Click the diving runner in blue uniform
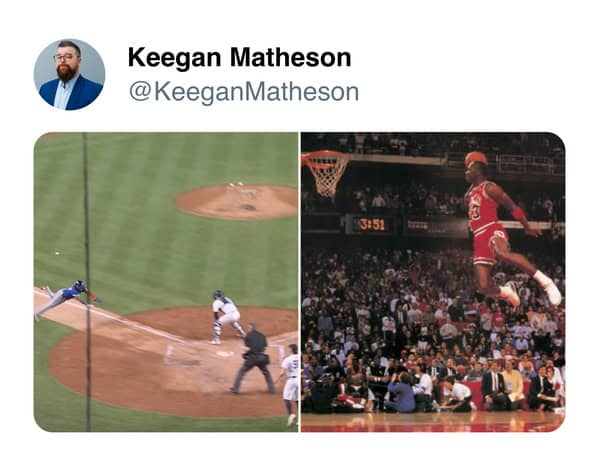Image resolution: width=599 pixels, height=471 pixels. [x=66, y=298]
